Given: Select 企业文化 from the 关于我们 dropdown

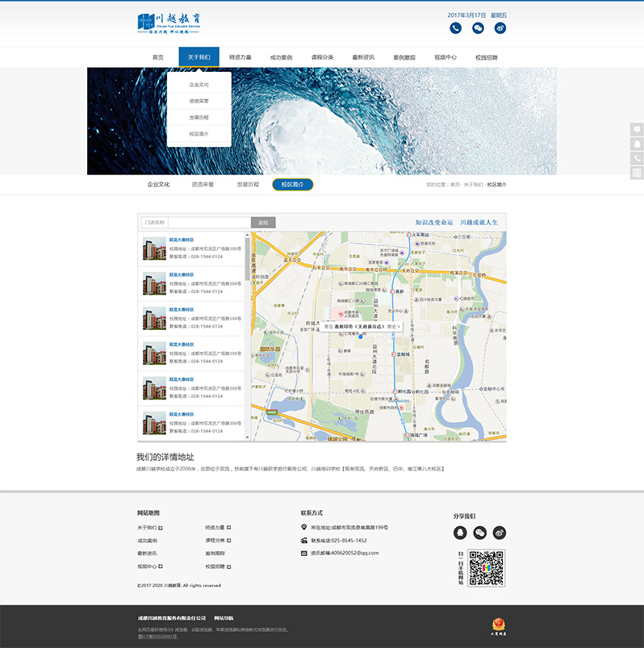Looking at the screenshot, I should tap(199, 85).
